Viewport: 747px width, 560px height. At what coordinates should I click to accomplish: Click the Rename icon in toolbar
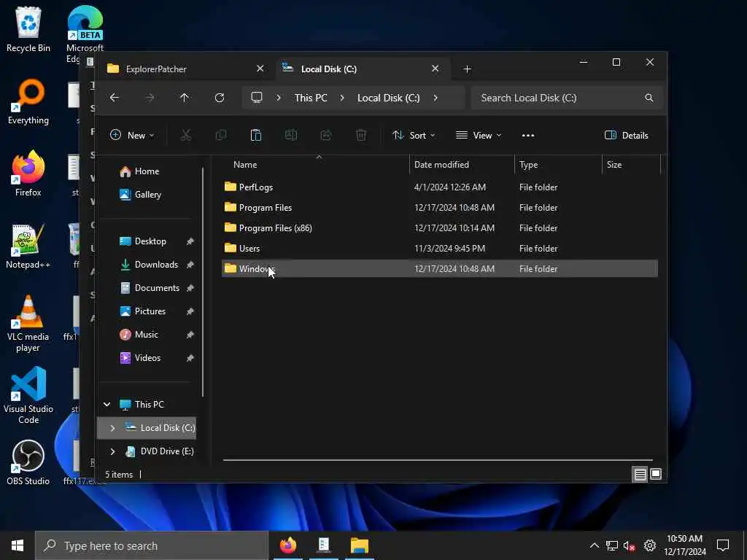[291, 135]
